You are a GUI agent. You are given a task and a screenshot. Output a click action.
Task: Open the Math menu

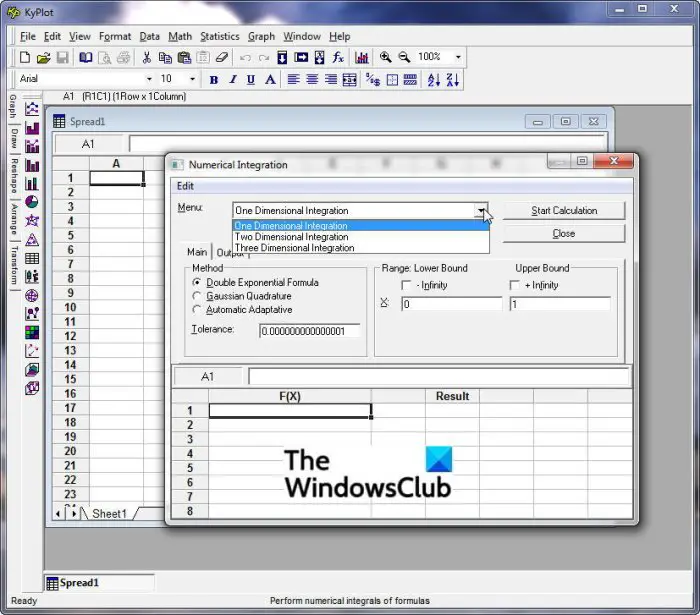(180, 37)
